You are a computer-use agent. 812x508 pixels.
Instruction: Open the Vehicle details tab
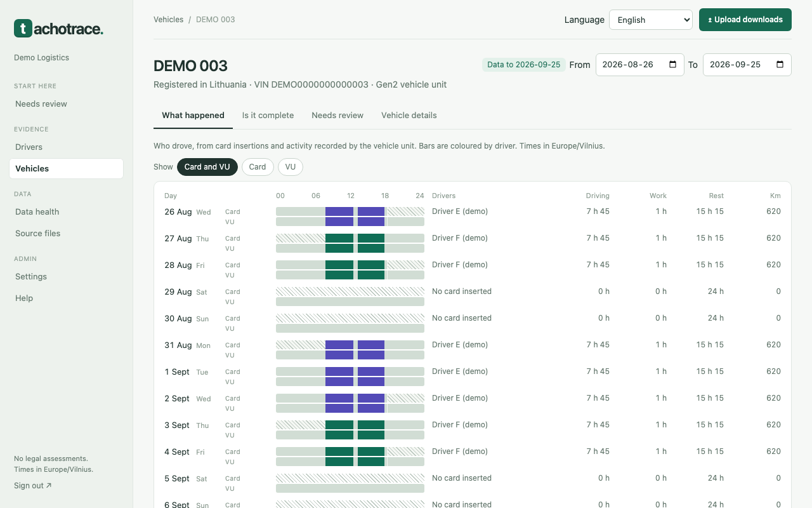pos(409,116)
